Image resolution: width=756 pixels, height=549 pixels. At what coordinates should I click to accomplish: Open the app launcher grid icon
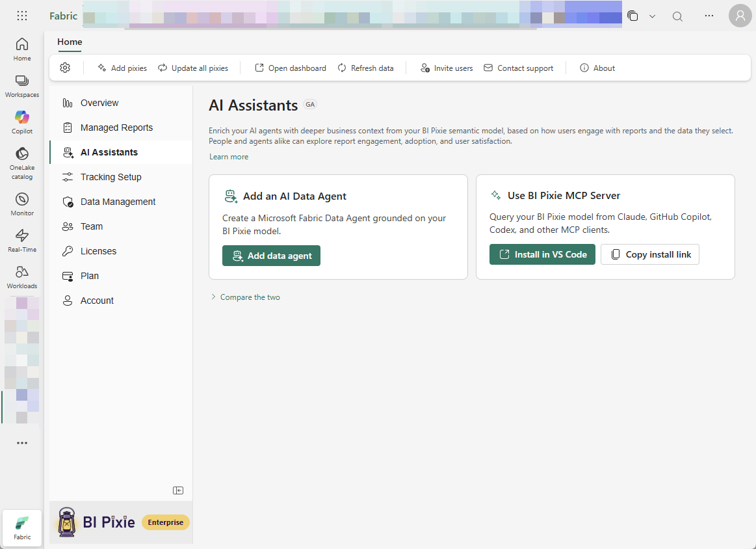click(22, 16)
